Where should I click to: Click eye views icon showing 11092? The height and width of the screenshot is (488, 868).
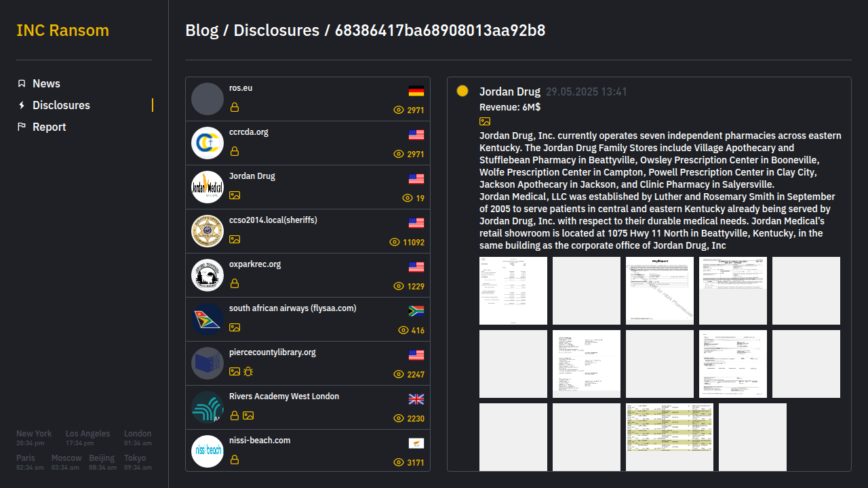click(x=395, y=242)
